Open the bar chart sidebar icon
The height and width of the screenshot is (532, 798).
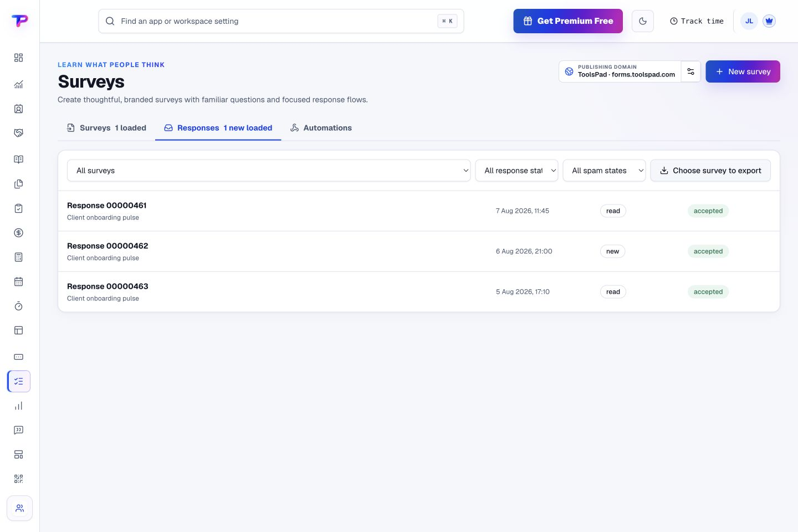click(x=18, y=406)
